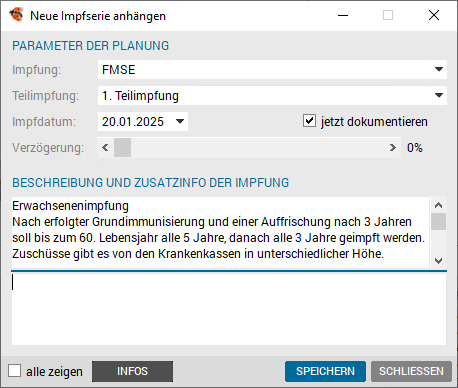The width and height of the screenshot is (458, 388).
Task: Click the description scroll down arrow
Action: click(438, 260)
